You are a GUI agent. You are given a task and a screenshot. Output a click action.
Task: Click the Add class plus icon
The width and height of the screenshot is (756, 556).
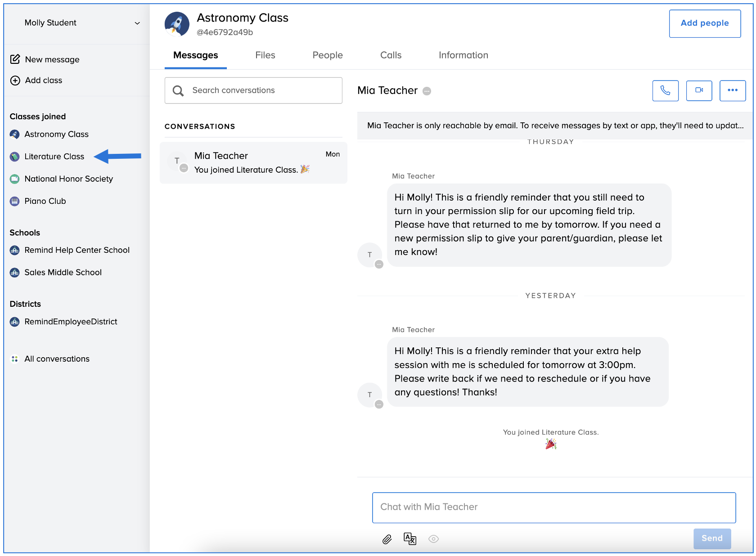point(15,81)
